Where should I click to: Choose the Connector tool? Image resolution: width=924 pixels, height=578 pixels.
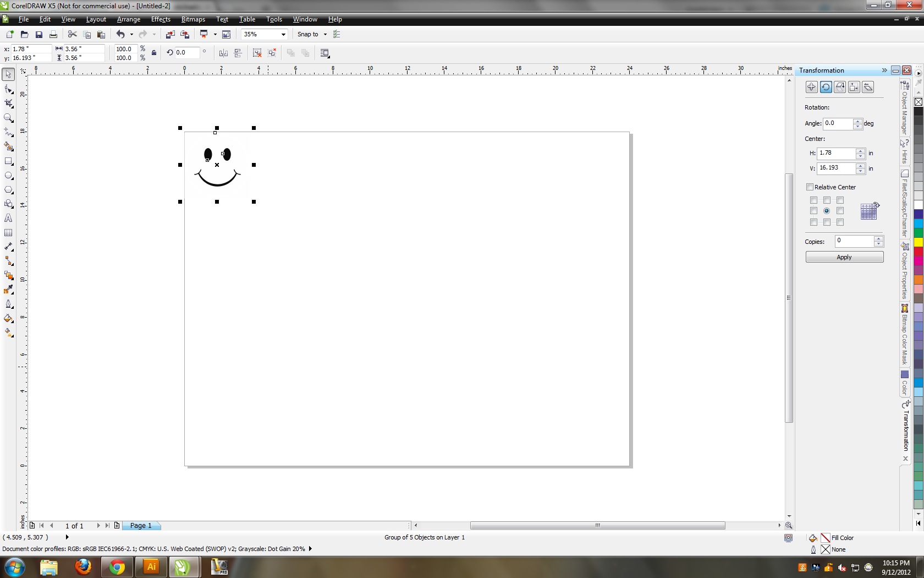pos(8,261)
